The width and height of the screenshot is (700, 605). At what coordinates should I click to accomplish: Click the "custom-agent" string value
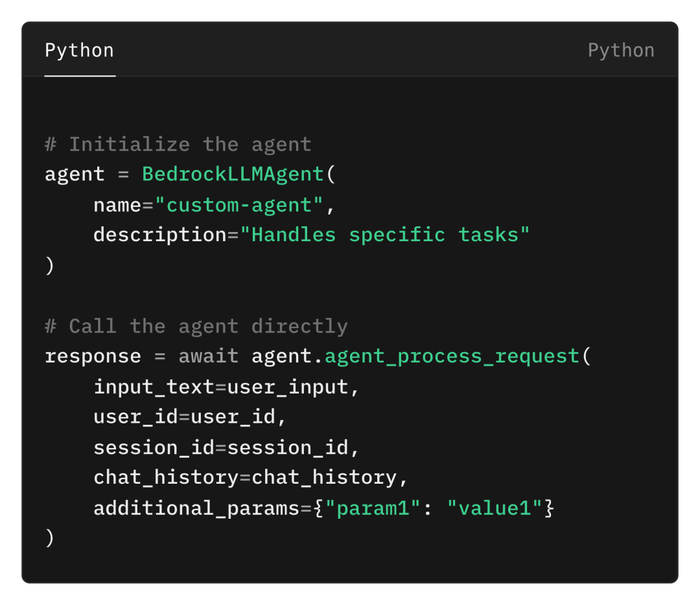(x=239, y=205)
